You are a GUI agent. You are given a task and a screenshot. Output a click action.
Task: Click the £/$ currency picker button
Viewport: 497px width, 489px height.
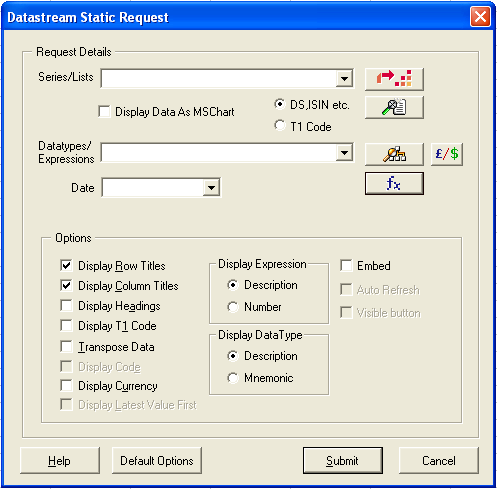tap(447, 154)
